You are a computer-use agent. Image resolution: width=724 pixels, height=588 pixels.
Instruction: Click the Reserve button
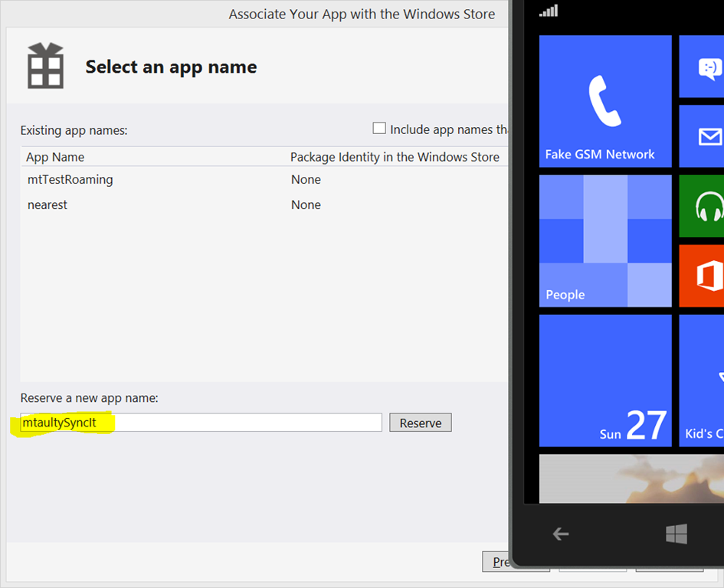point(420,423)
